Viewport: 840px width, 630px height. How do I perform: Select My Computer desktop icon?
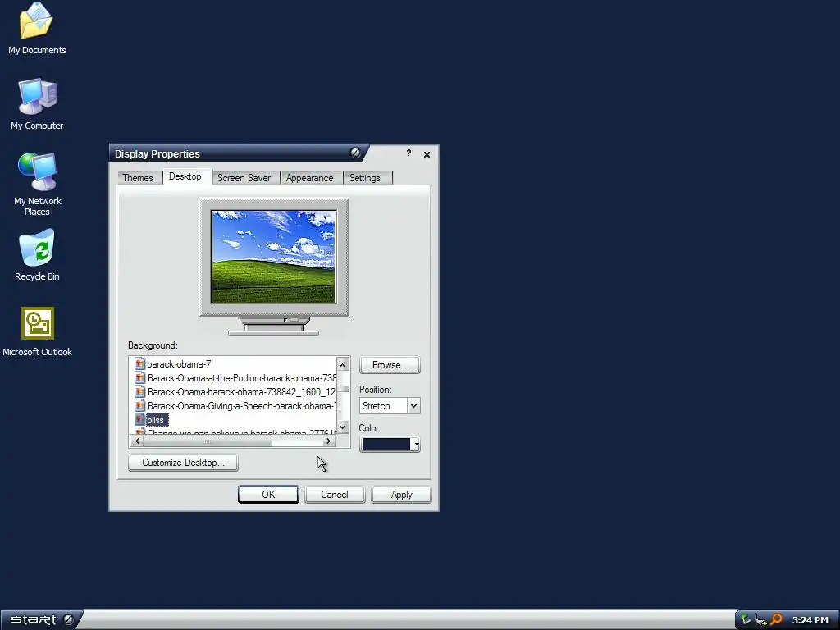pos(36,104)
